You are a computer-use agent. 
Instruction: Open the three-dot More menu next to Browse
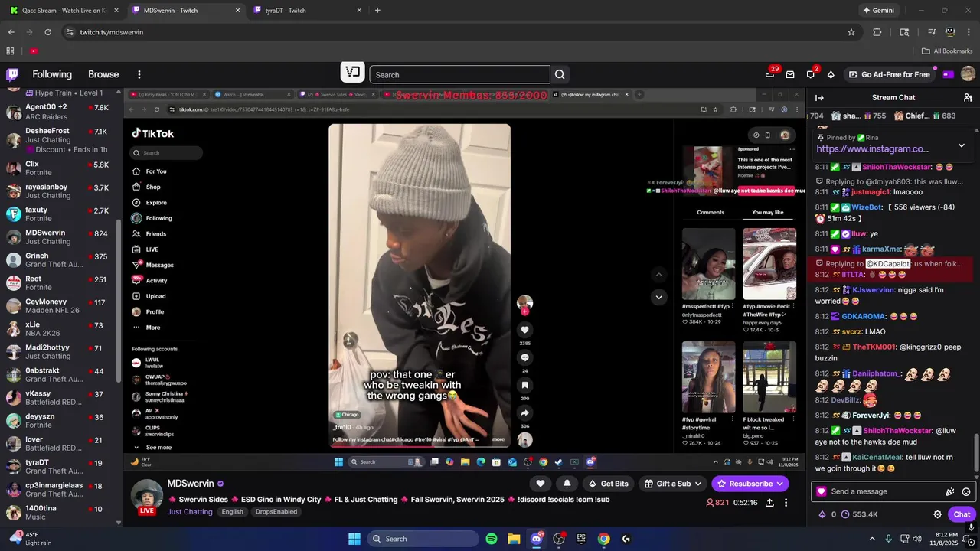click(139, 74)
